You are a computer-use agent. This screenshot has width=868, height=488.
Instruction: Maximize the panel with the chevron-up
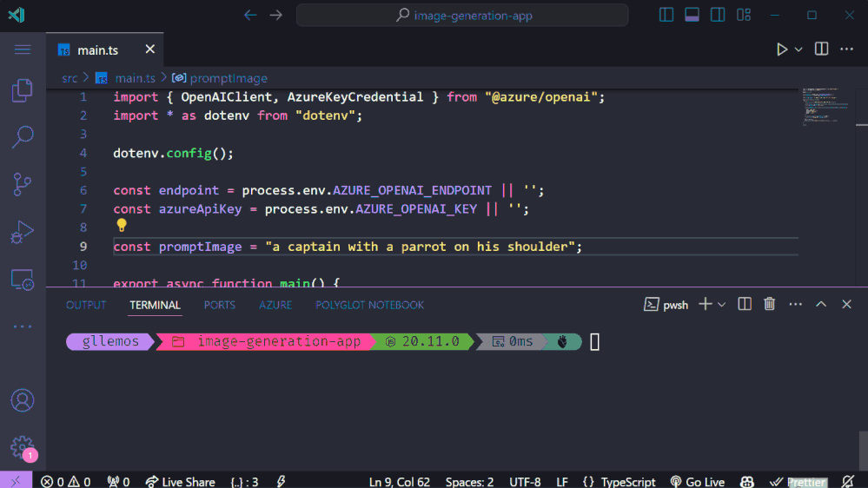(820, 304)
